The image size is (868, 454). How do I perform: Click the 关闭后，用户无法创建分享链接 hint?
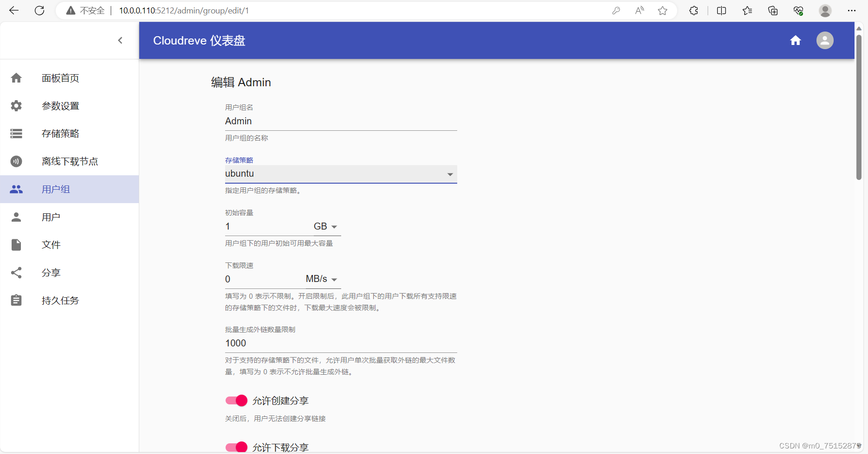tap(275, 418)
